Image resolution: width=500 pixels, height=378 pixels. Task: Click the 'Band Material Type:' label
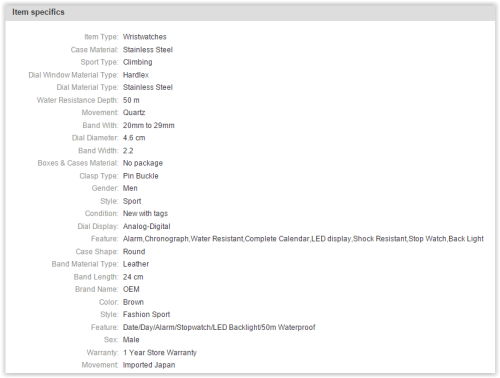click(85, 264)
